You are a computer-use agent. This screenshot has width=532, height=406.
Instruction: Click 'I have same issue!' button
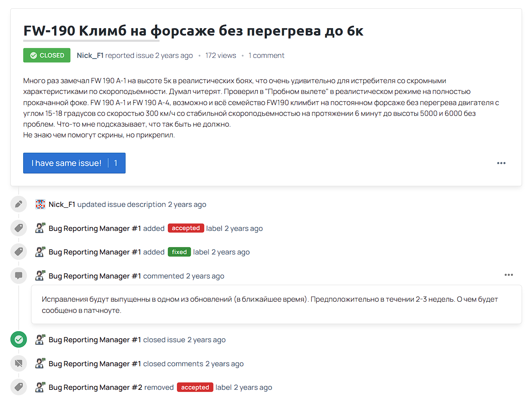(74, 163)
